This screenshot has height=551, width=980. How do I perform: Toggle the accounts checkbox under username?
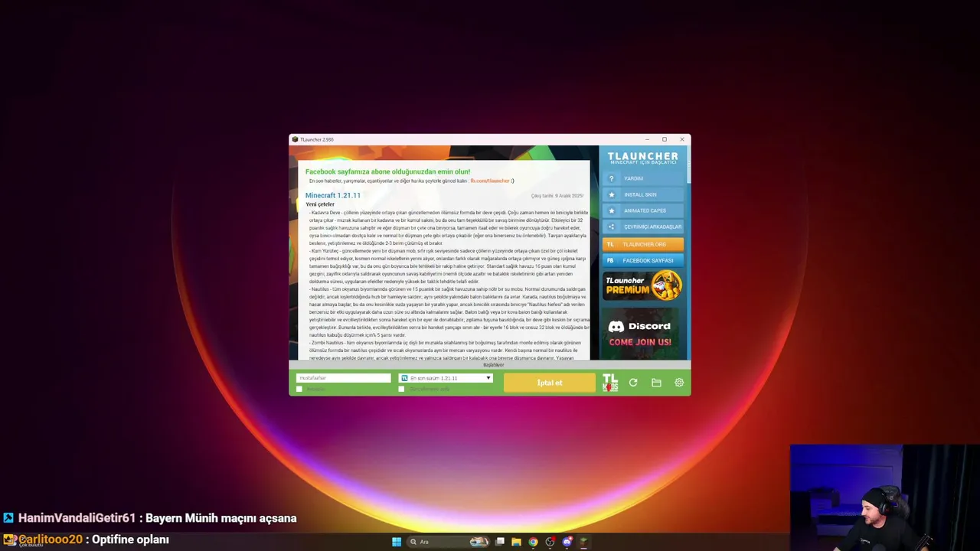click(299, 389)
